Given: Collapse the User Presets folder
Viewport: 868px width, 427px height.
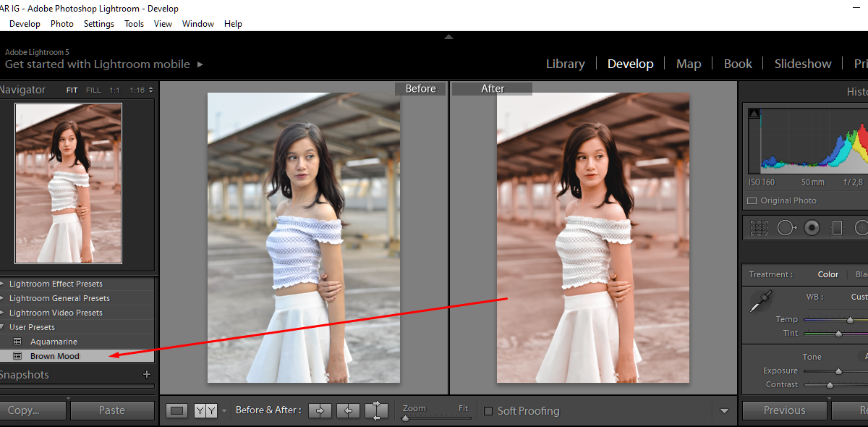Looking at the screenshot, I should (x=2, y=327).
